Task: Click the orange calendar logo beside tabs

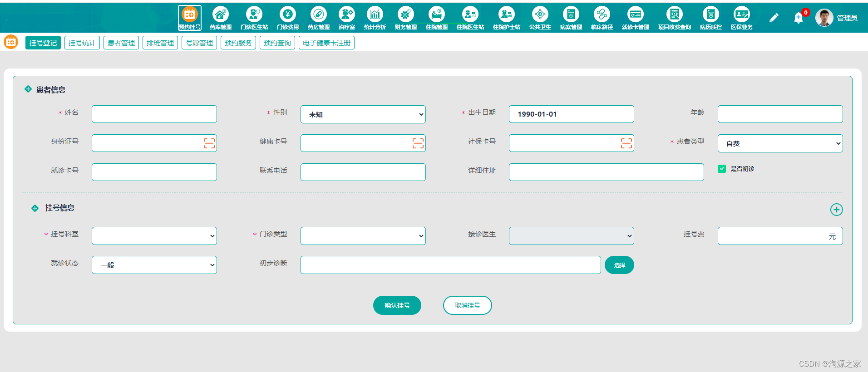Action: point(11,42)
